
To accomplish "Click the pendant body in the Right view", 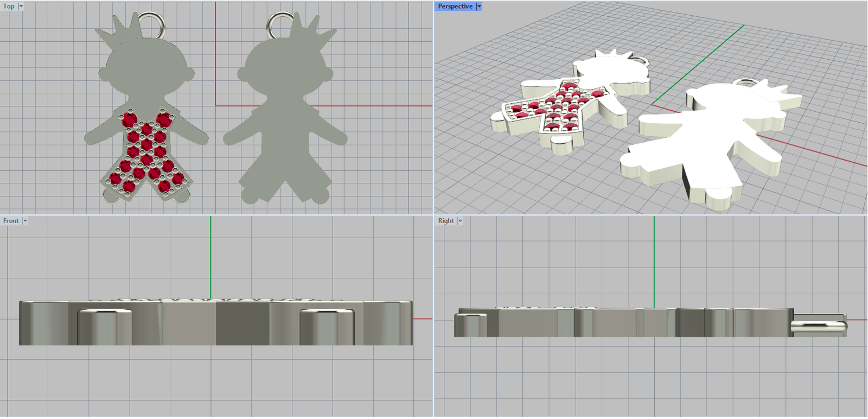I will (624, 323).
